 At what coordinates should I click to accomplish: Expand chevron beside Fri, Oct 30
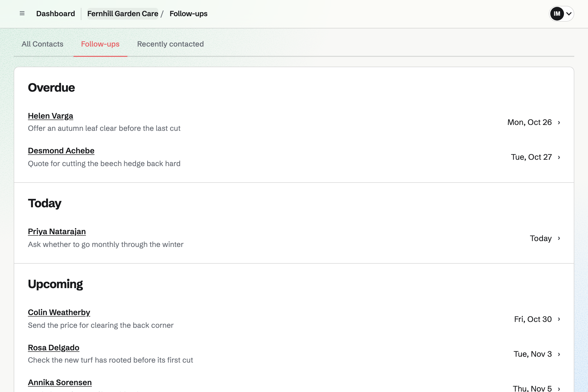coord(559,319)
